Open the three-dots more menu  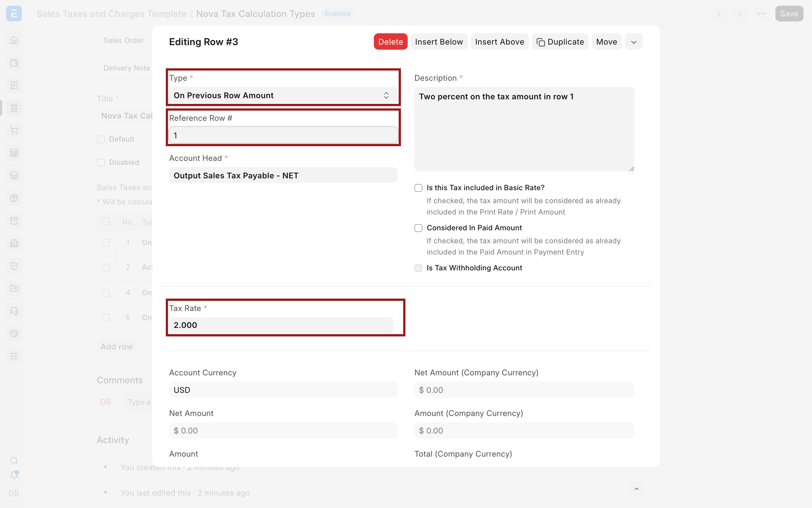762,14
